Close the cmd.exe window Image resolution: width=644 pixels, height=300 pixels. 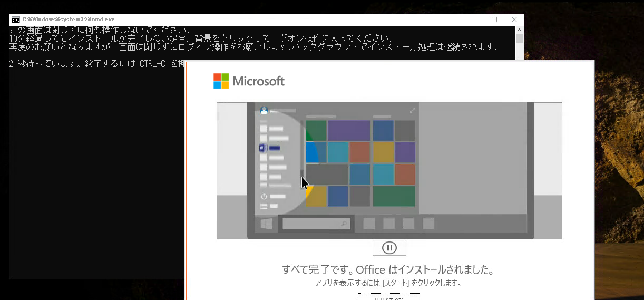(514, 20)
